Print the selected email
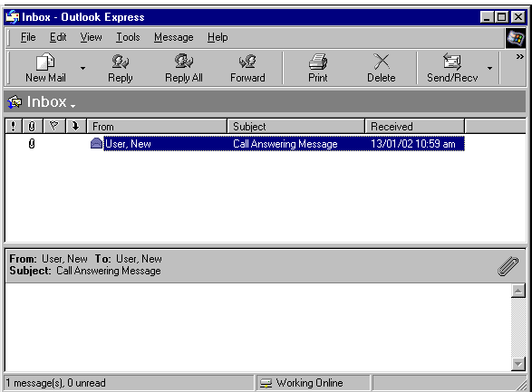Viewport: 532px width, 392px height. (317, 68)
